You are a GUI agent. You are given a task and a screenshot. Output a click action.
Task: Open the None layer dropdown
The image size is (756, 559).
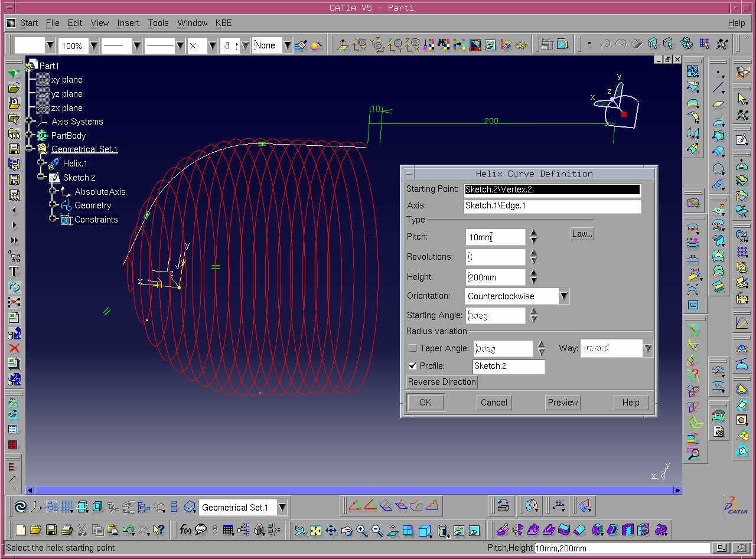[287, 45]
